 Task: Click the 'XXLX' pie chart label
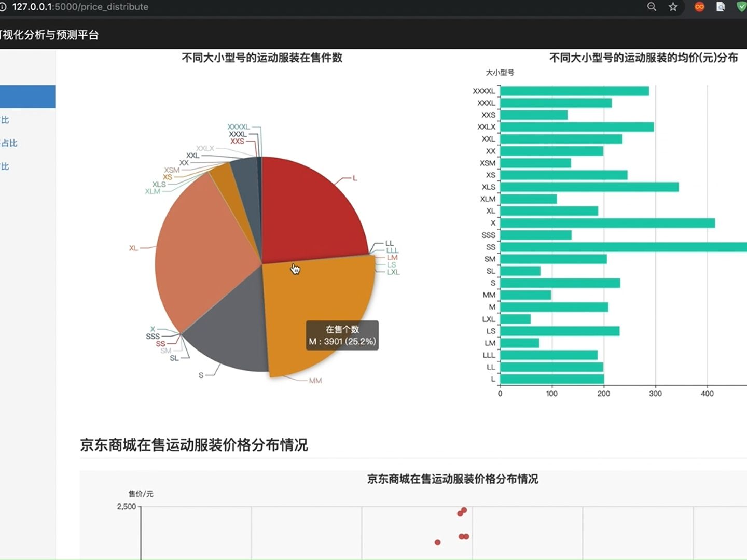pos(205,148)
